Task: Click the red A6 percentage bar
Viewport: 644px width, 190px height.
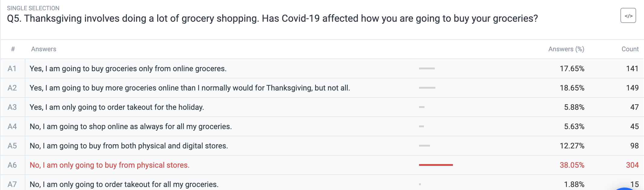Action: point(436,165)
